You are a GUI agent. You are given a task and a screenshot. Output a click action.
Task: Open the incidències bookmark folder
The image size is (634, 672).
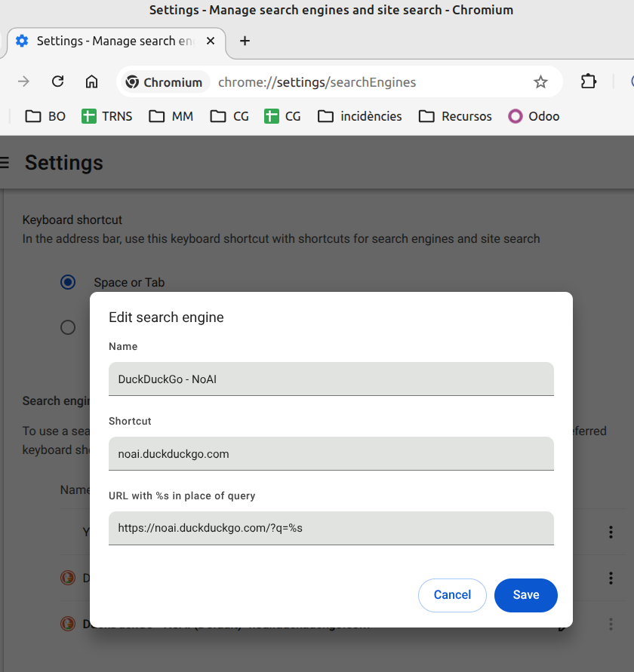pos(359,116)
